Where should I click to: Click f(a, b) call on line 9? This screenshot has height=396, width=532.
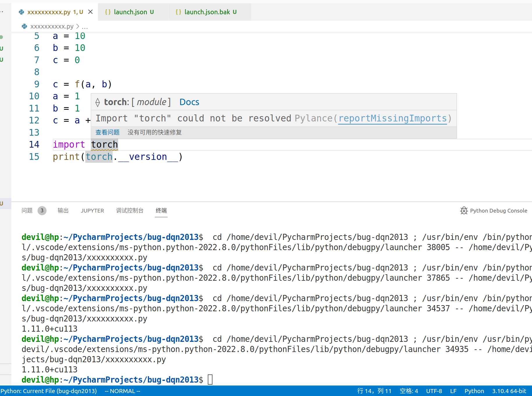pyautogui.click(x=93, y=84)
